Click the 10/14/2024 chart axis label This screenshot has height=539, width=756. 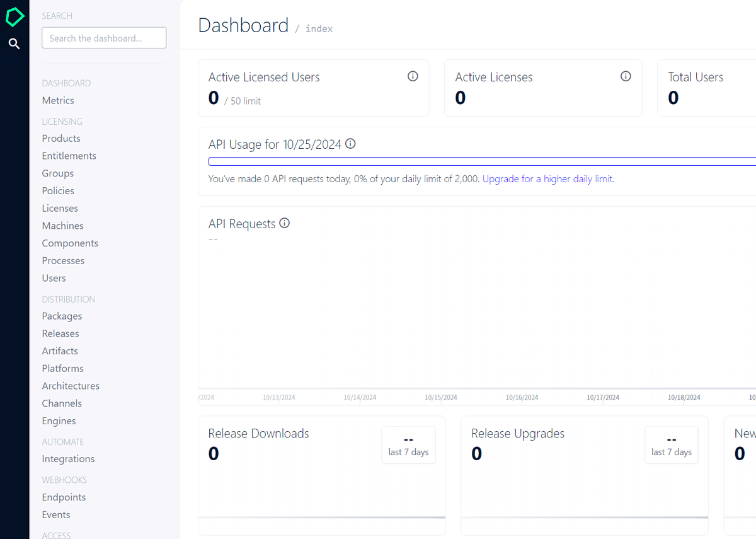tap(360, 398)
